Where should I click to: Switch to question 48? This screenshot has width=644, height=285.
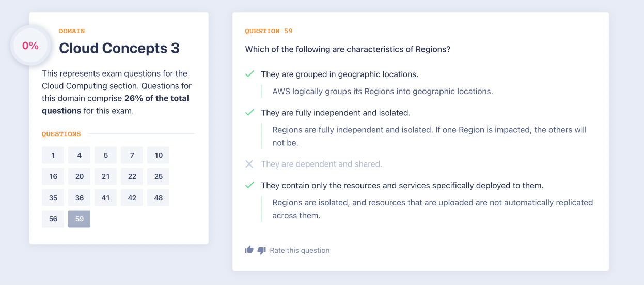pyautogui.click(x=159, y=198)
